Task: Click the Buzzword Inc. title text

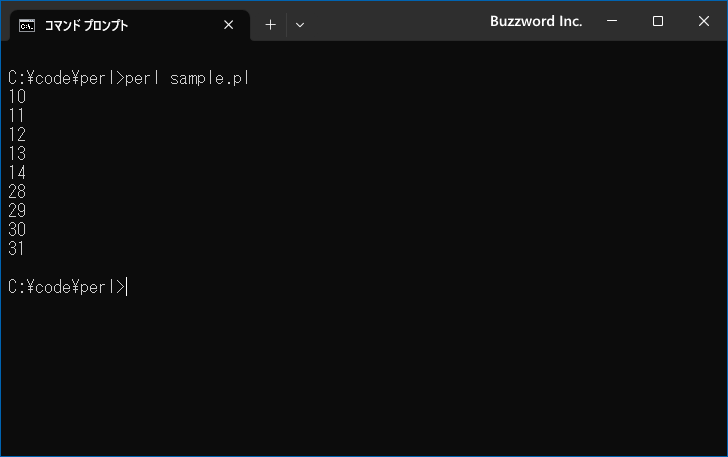Action: 536,21
